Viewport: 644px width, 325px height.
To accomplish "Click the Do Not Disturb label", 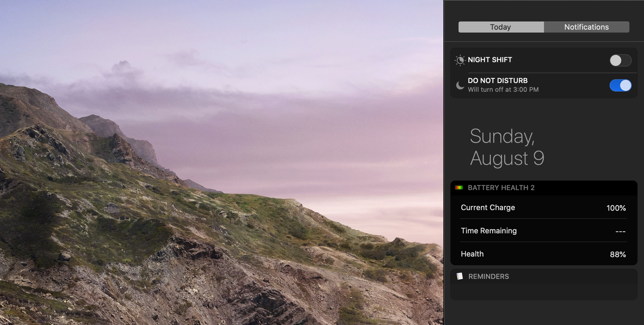I will pyautogui.click(x=497, y=80).
